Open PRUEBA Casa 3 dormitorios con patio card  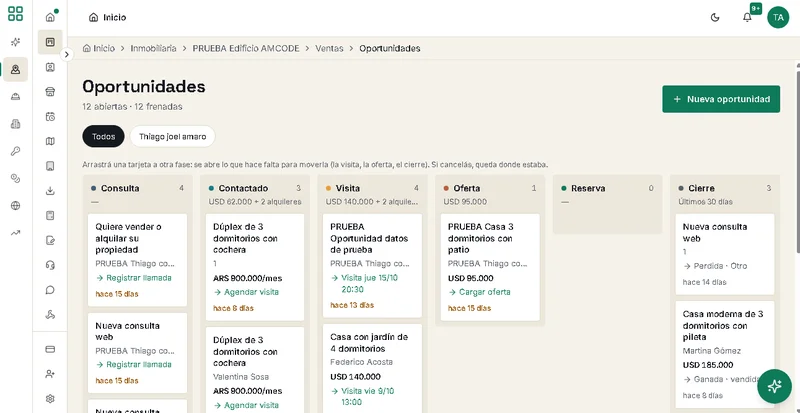[490, 267]
